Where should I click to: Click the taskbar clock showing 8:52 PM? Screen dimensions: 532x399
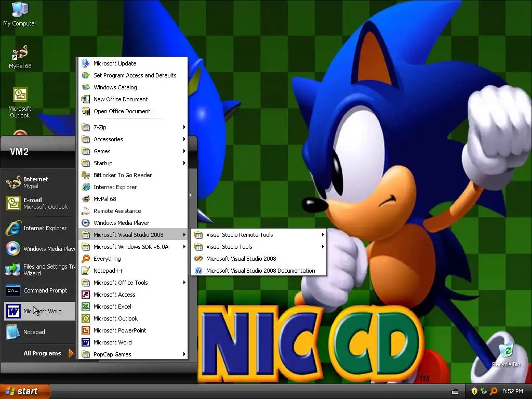[x=513, y=391]
